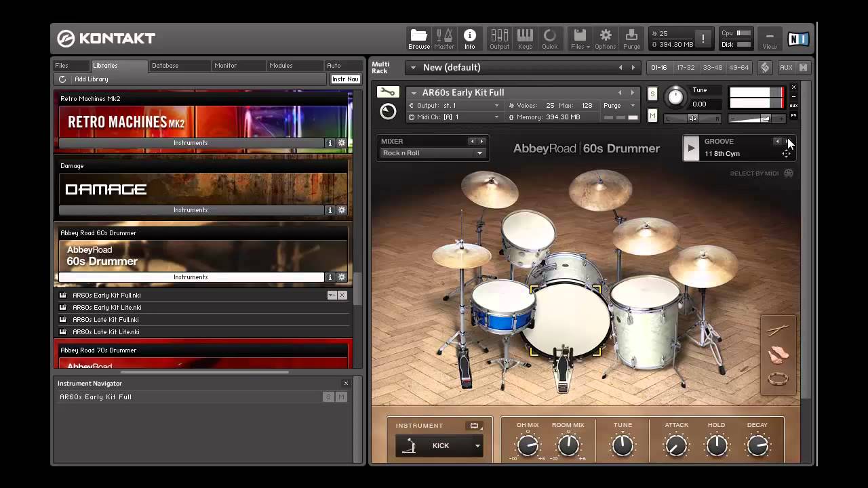Image resolution: width=868 pixels, height=488 pixels.
Task: Click the groove drag-to-host crosshair icon
Action: pos(787,154)
